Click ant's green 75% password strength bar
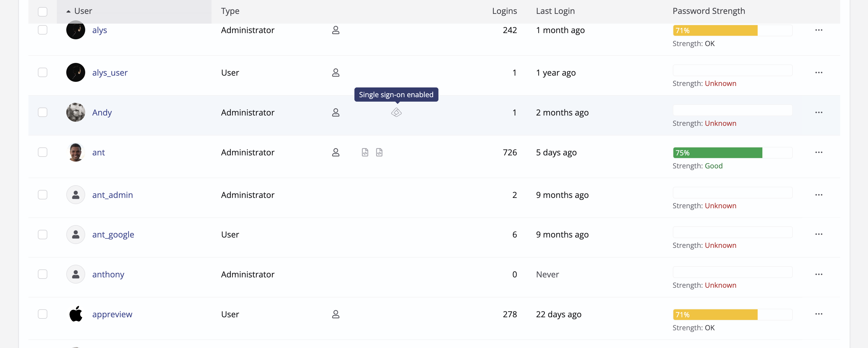 tap(717, 152)
